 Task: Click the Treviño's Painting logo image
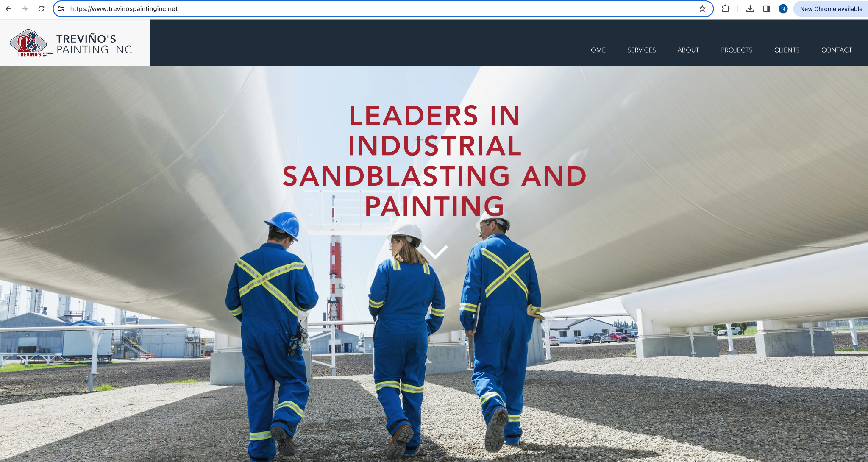click(x=29, y=43)
